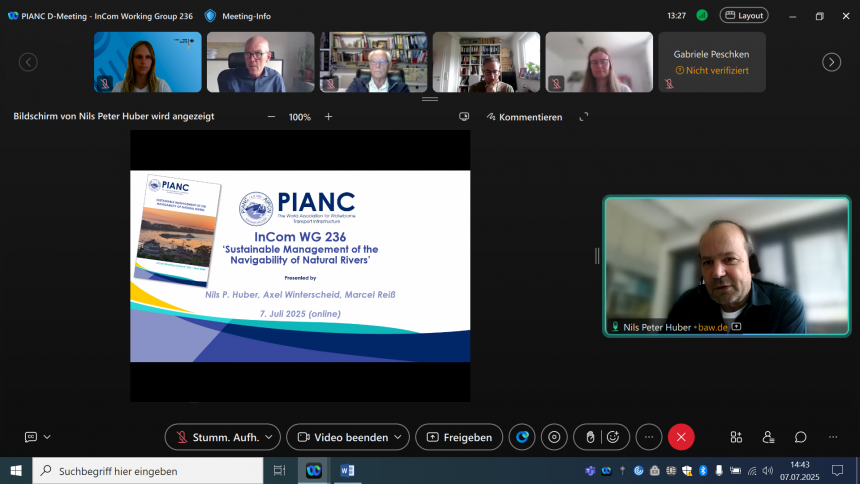Click the Teams tray icon
860x484 pixels.
pyautogui.click(x=590, y=471)
